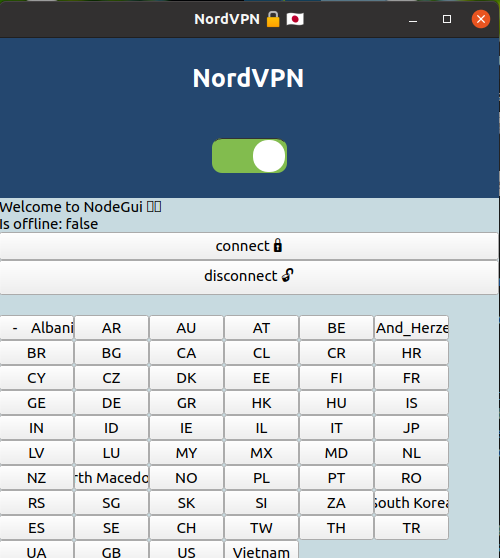Connect to DE server
500x558 pixels.
coord(111,403)
